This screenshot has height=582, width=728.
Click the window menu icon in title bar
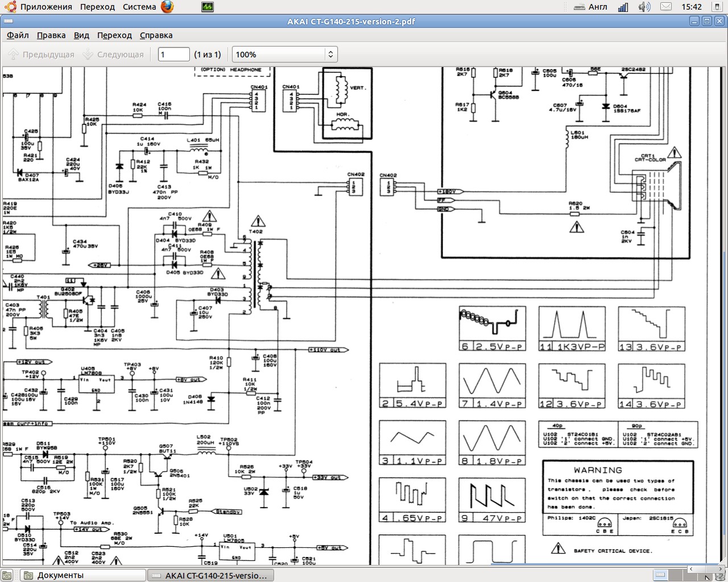coord(7,22)
